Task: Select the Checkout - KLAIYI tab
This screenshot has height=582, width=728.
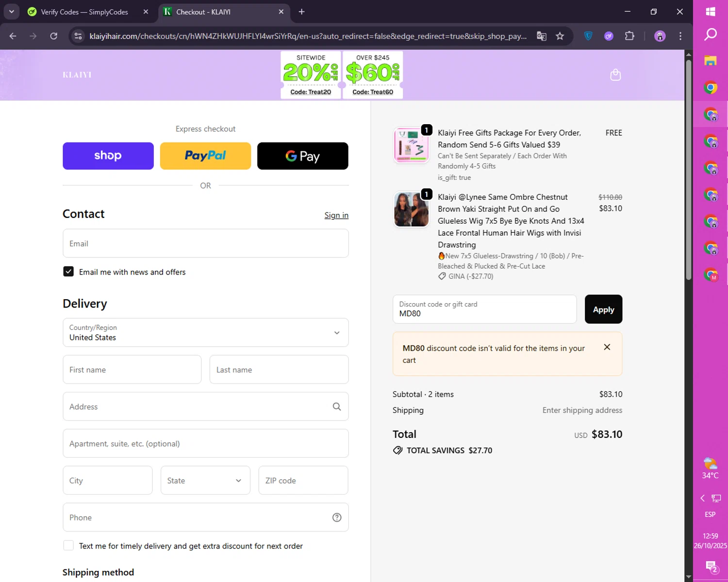Action: pyautogui.click(x=203, y=12)
